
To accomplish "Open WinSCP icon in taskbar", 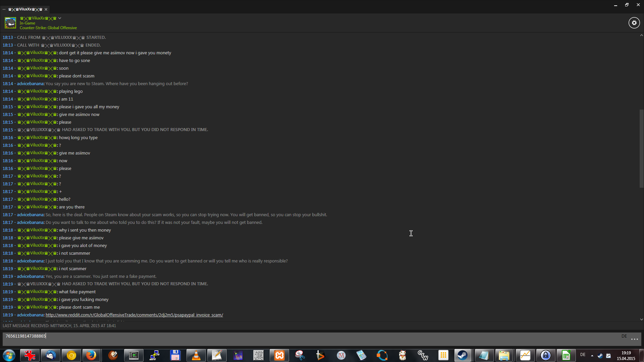I will click(155, 355).
